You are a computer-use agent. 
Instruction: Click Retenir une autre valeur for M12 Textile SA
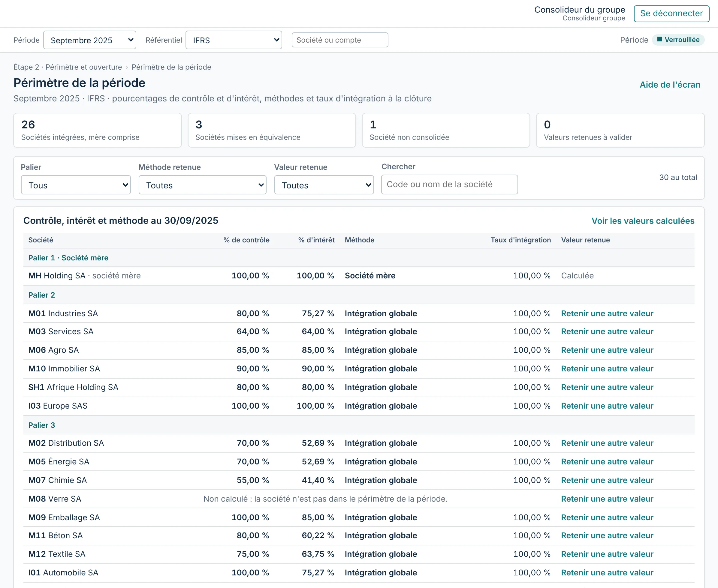[607, 554]
